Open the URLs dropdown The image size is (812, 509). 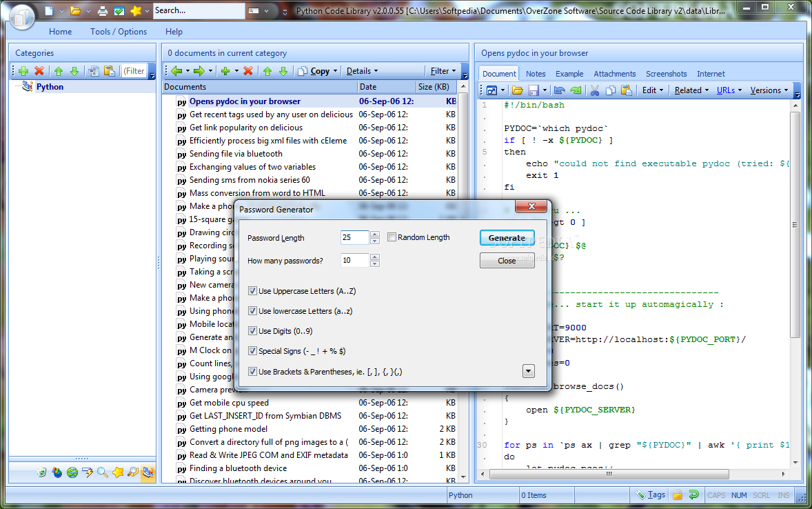click(x=729, y=90)
